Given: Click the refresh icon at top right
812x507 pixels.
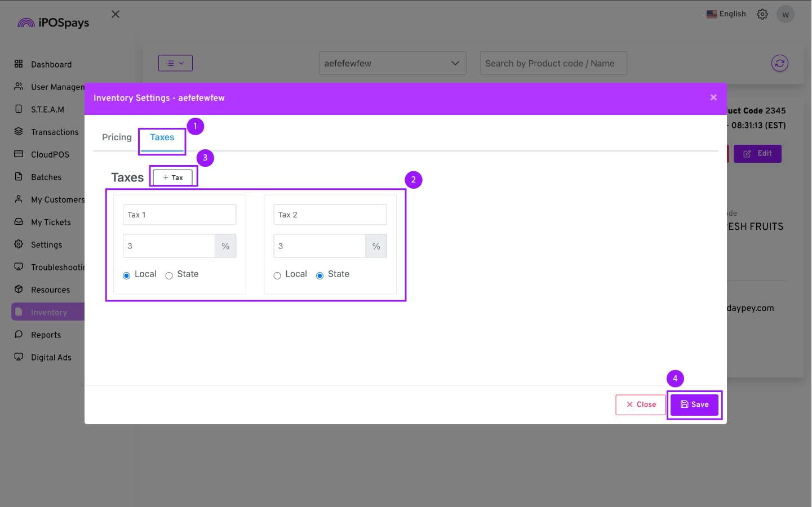Looking at the screenshot, I should pos(780,64).
